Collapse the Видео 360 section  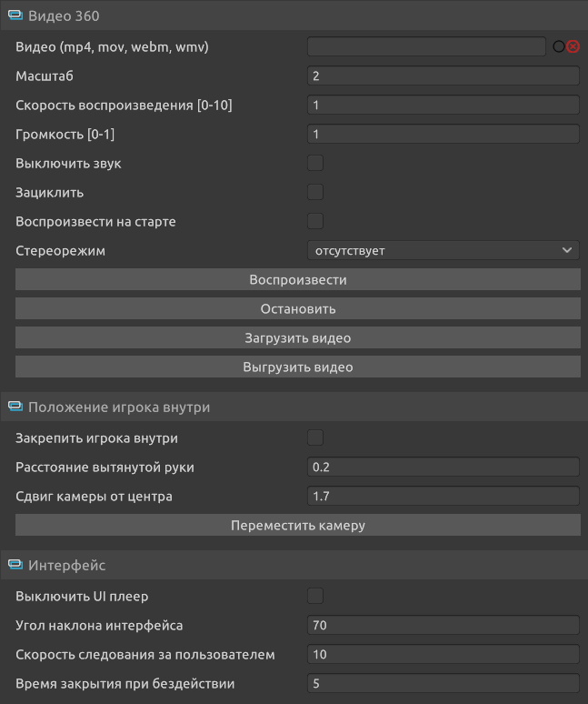click(64, 16)
